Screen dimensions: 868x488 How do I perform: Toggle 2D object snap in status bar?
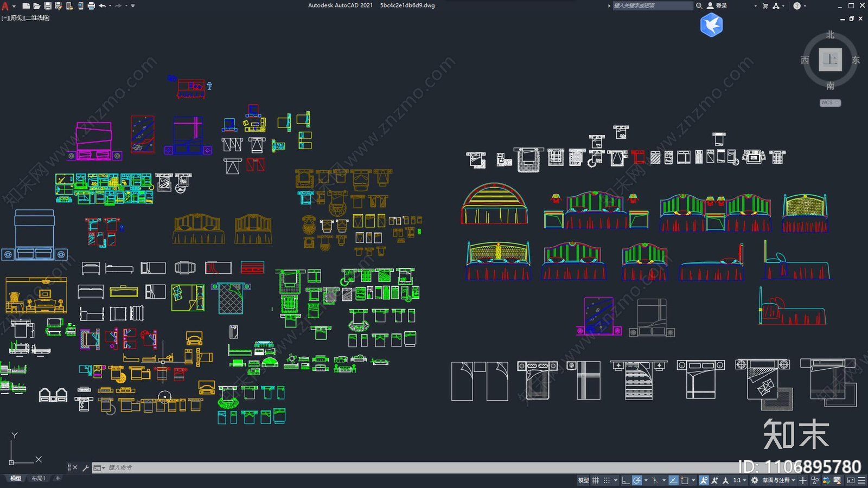point(685,480)
